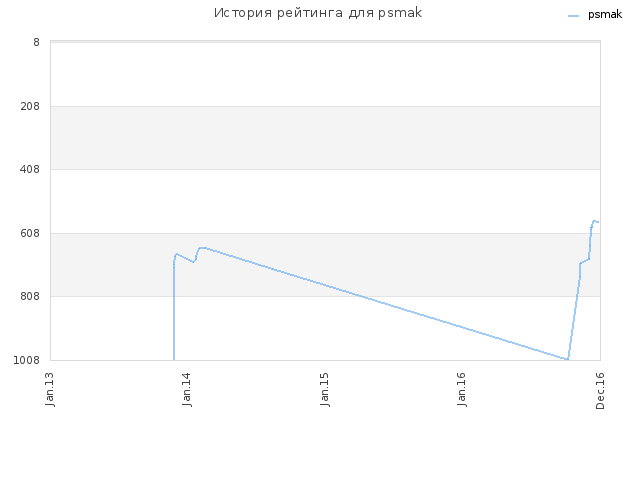Image resolution: width=640 pixels, height=480 pixels.
Task: Click the 408 y-axis label
Action: coord(30,169)
